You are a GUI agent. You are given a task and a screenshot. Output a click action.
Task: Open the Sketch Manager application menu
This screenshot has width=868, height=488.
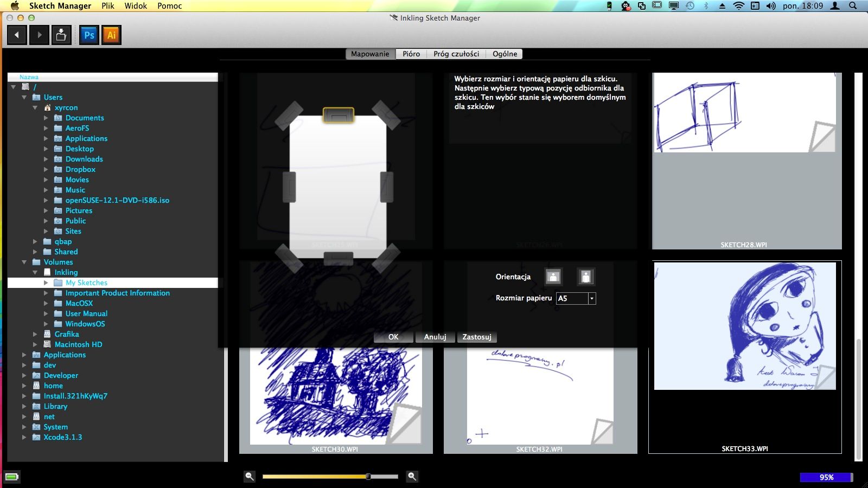60,6
